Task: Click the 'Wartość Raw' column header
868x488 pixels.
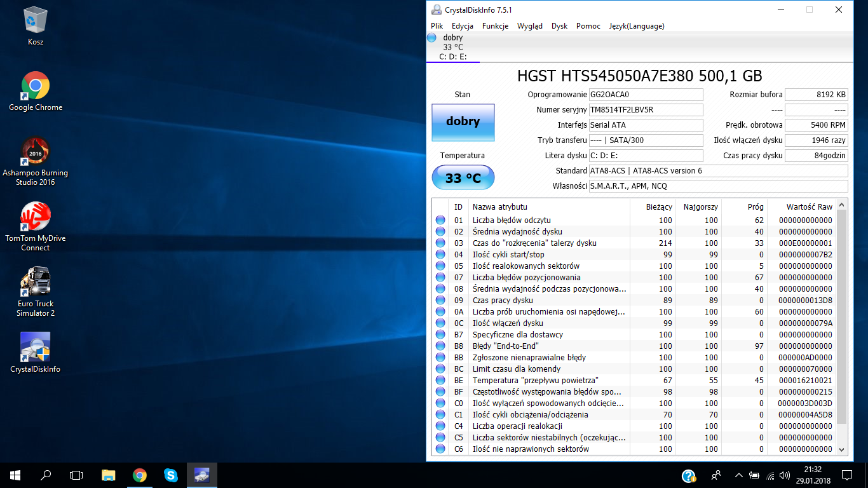Action: 802,207
